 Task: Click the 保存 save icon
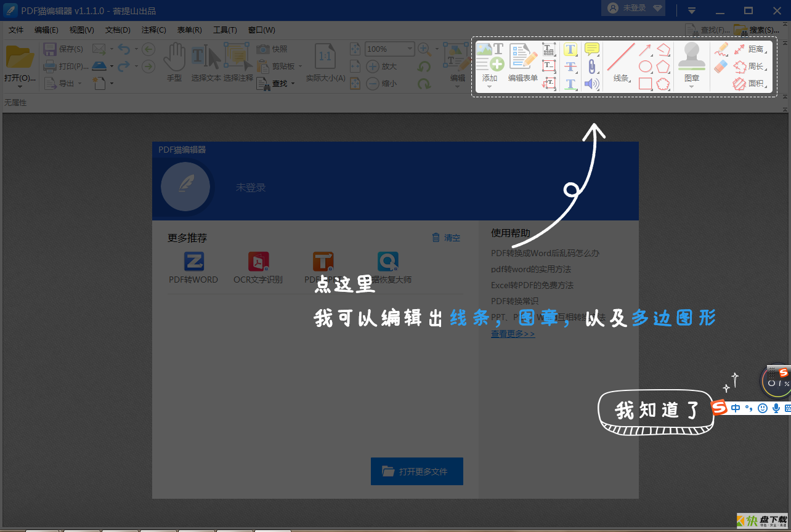click(51, 49)
